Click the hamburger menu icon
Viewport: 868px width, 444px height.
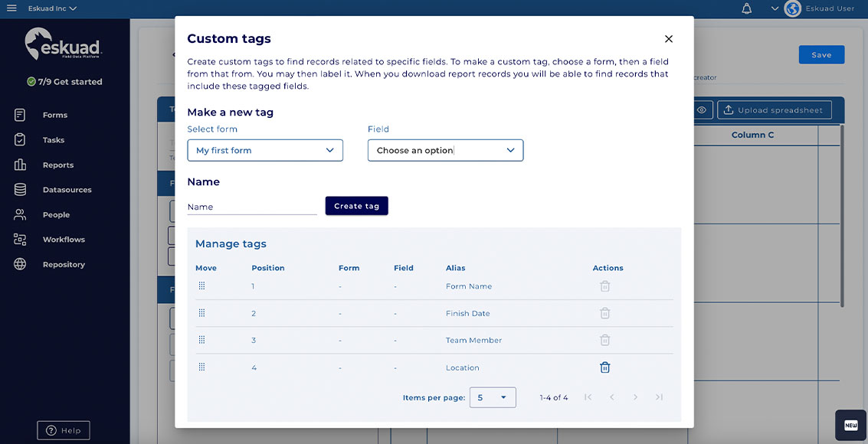11,8
